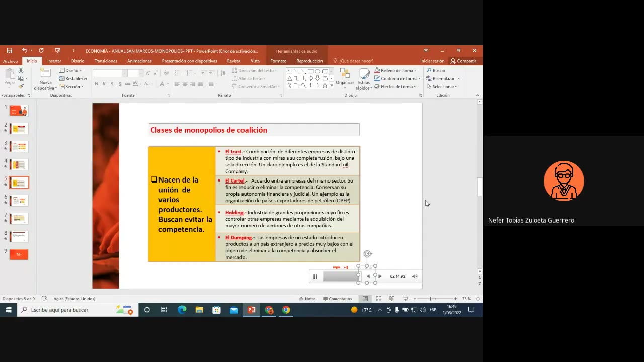
Task: Click Reemplazar in the Edición group
Action: pyautogui.click(x=443, y=79)
